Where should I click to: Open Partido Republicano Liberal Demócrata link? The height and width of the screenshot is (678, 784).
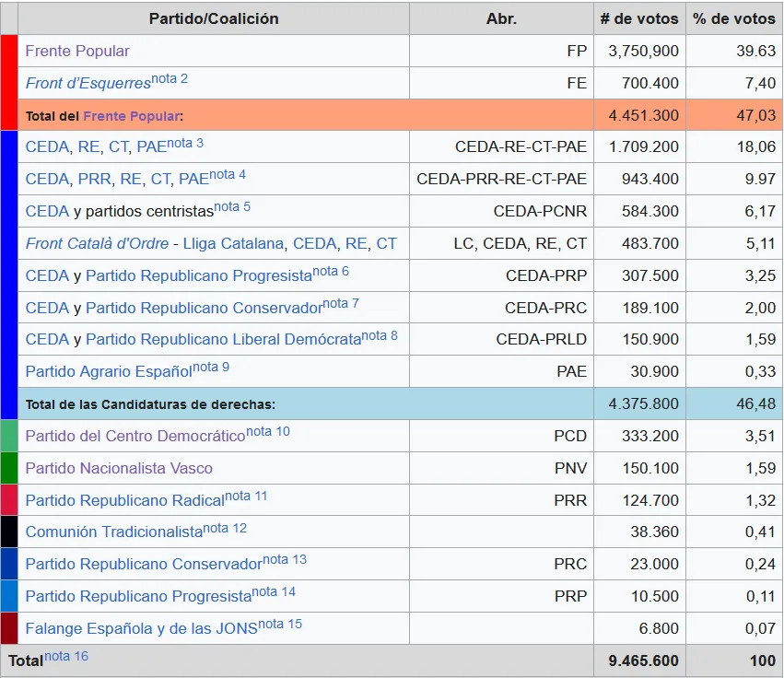click(224, 340)
